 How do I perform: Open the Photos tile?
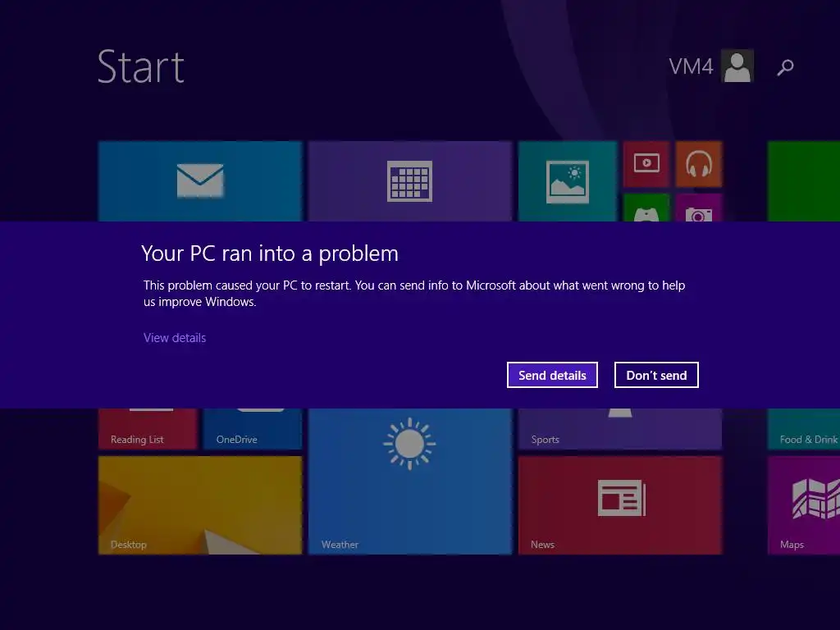click(568, 181)
